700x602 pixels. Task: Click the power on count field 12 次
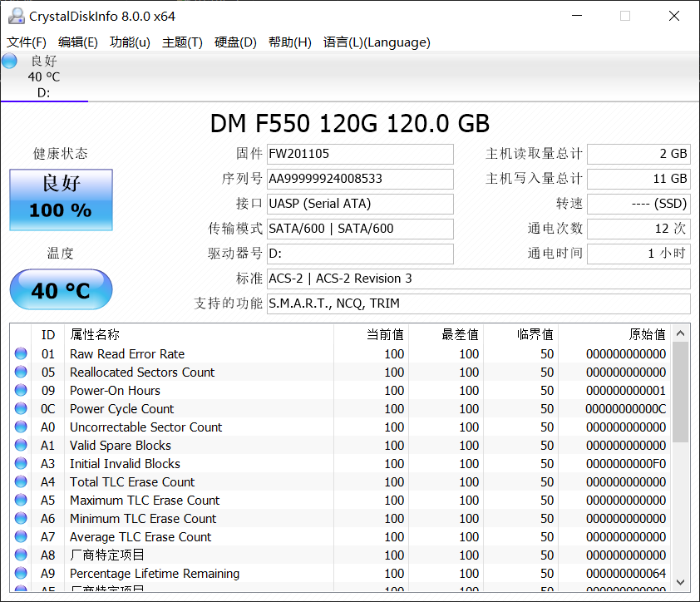tap(638, 229)
